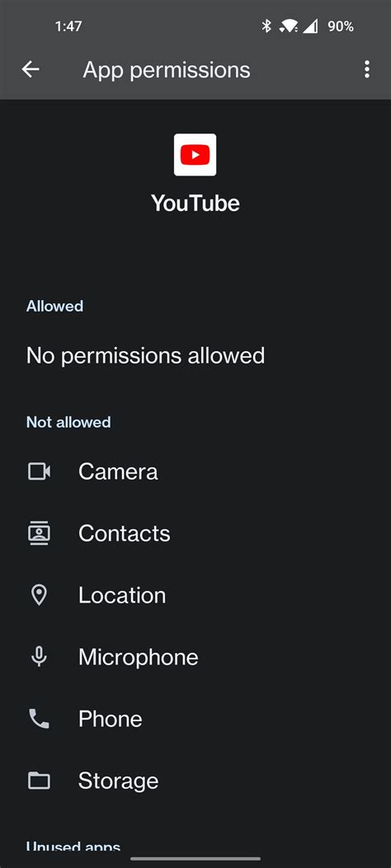This screenshot has width=391, height=868.
Task: Click the camera permission icon
Action: click(39, 472)
